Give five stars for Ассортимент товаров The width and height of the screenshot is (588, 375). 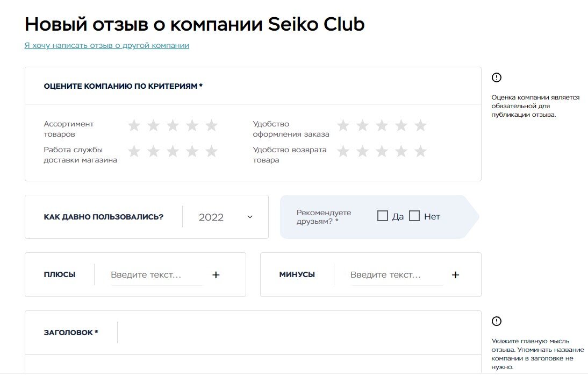pos(211,125)
